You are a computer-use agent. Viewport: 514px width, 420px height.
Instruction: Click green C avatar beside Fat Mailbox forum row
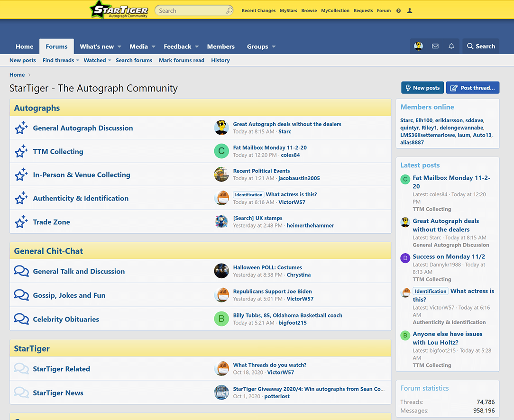[221, 151]
